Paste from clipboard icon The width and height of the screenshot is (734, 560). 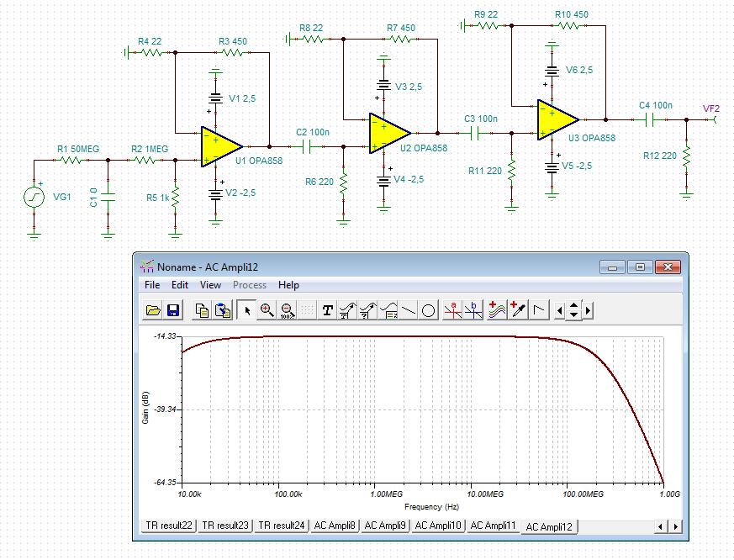223,310
